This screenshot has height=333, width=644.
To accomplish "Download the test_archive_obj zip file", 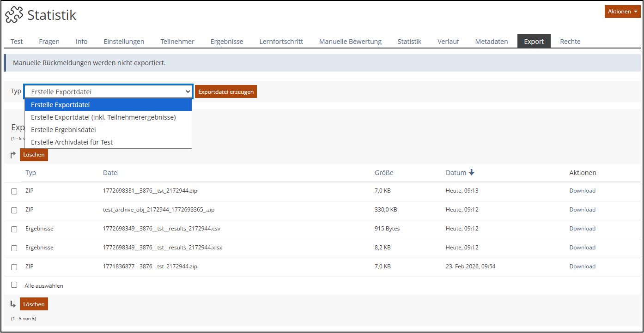I will [582, 210].
